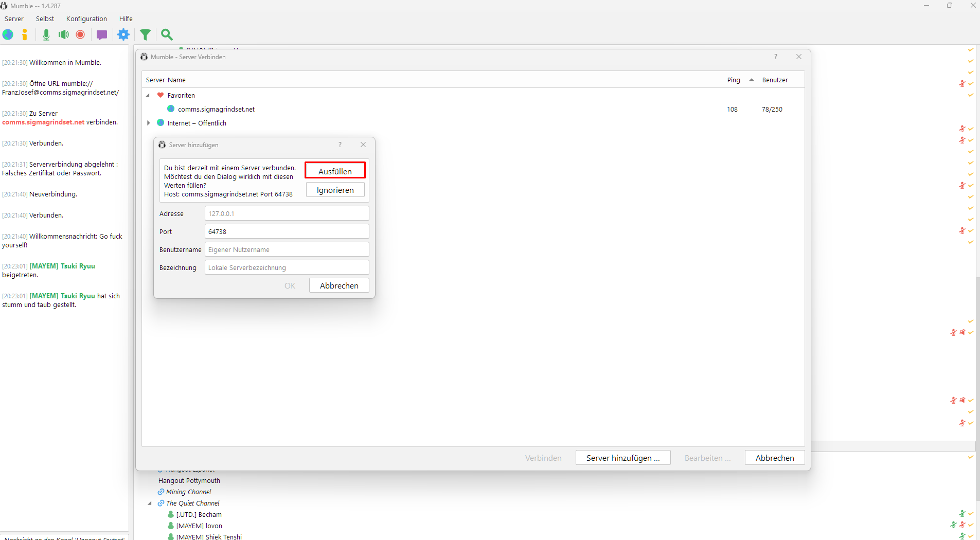
Task: Open the Selbst menu
Action: (45, 19)
